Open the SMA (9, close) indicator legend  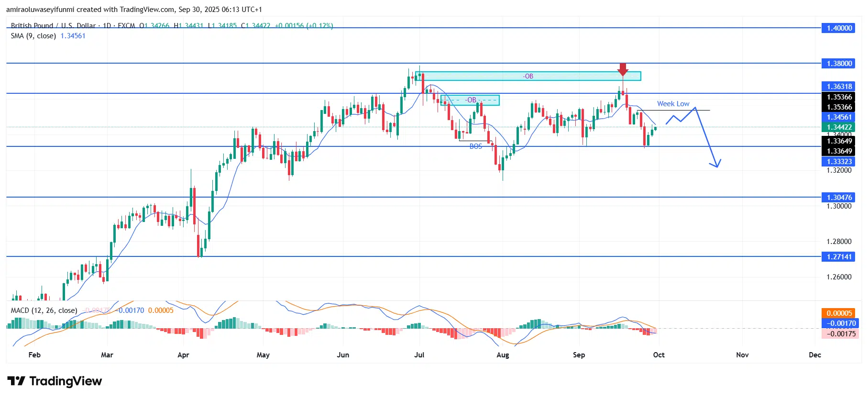33,36
